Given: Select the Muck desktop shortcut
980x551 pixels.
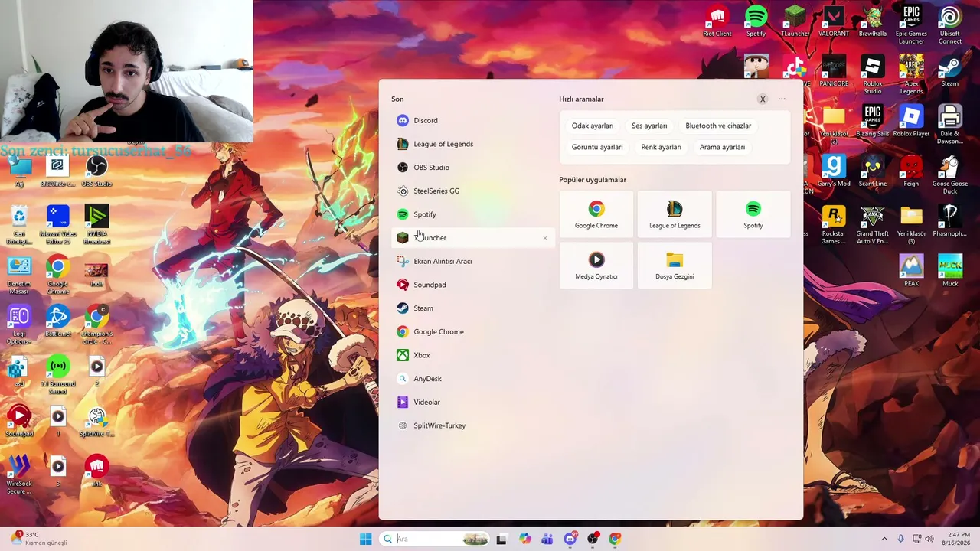Looking at the screenshot, I should [950, 271].
